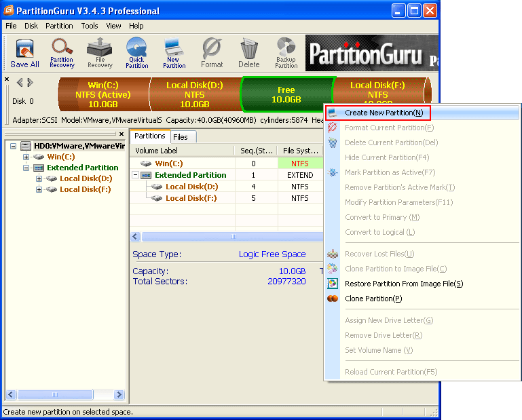Click Extended Partition icon in tree
This screenshot has height=420, width=522.
click(39, 168)
